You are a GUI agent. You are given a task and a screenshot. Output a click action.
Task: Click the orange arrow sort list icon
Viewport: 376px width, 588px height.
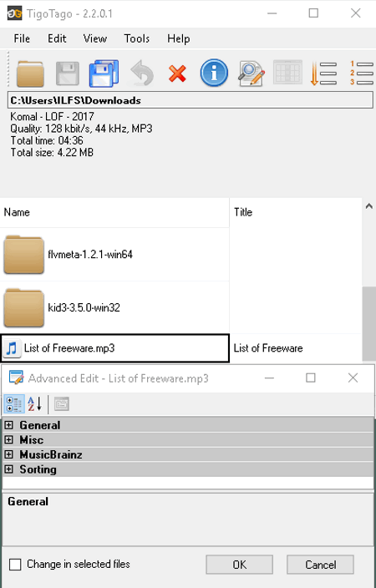323,73
